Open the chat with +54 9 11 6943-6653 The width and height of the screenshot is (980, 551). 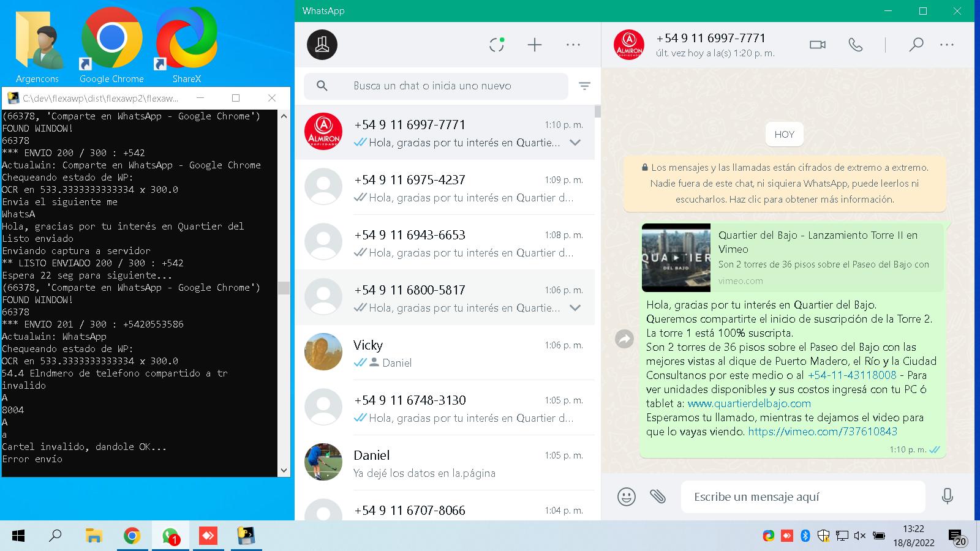[x=445, y=242]
